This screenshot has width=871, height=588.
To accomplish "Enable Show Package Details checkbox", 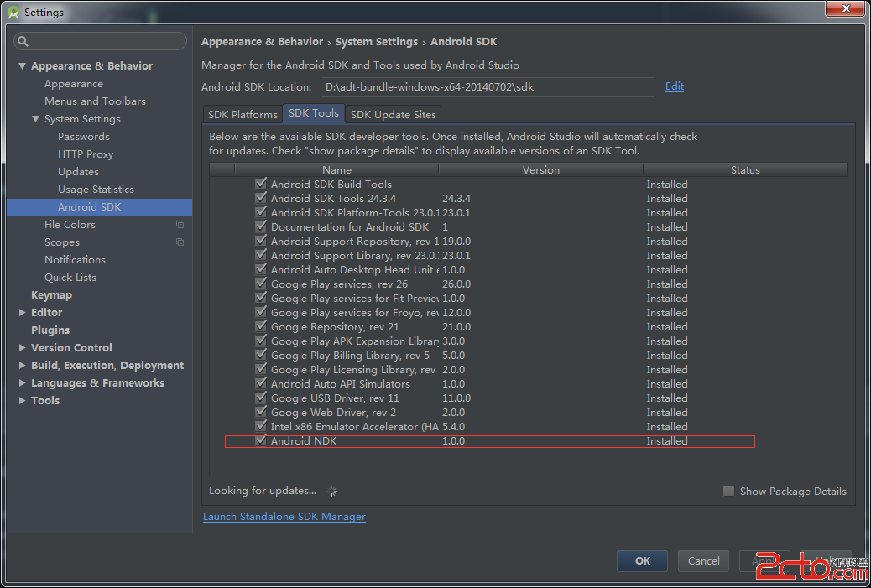I will 728,491.
